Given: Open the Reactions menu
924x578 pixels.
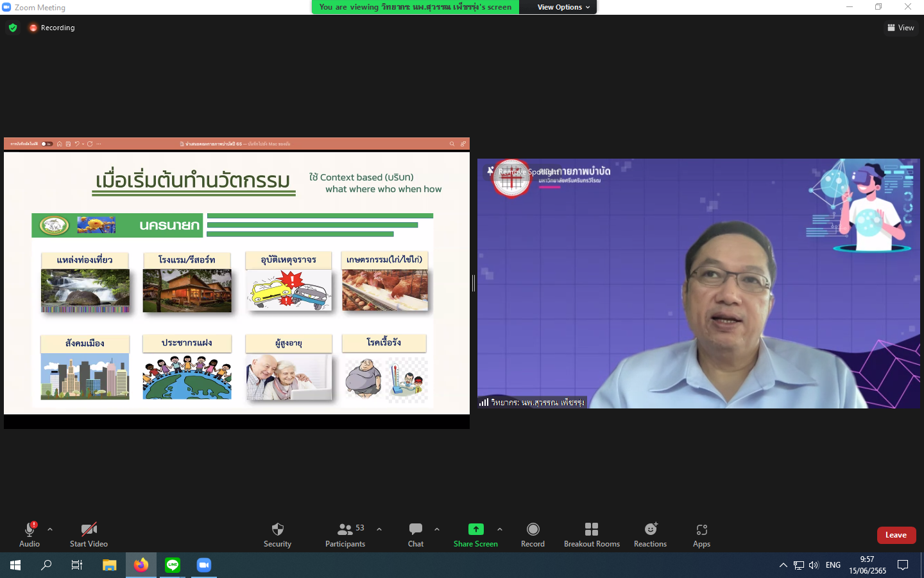Looking at the screenshot, I should (650, 534).
